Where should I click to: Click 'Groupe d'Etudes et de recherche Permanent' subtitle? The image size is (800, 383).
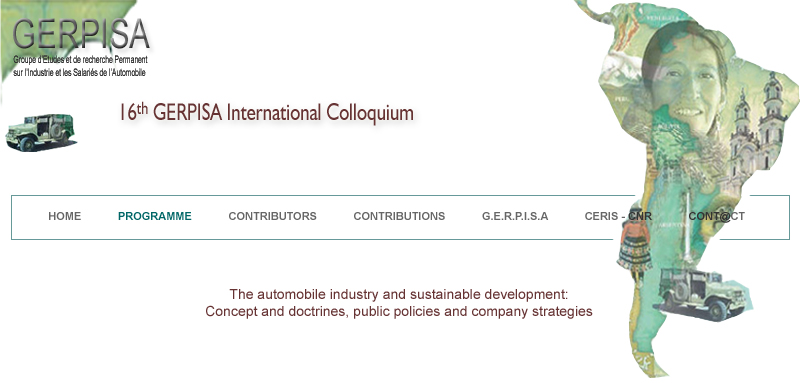[80, 60]
